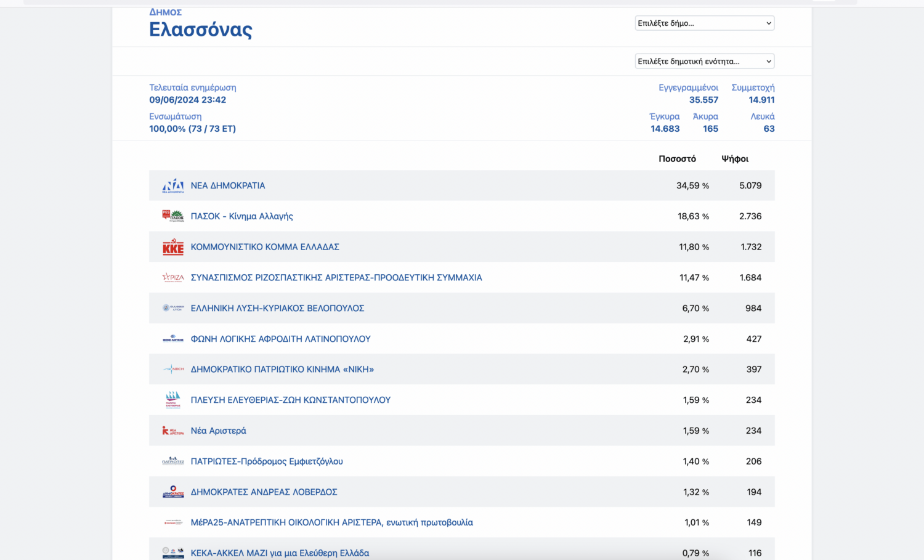This screenshot has height=560, width=924.
Task: Click the 6,70 % percentage cell
Action: [696, 308]
